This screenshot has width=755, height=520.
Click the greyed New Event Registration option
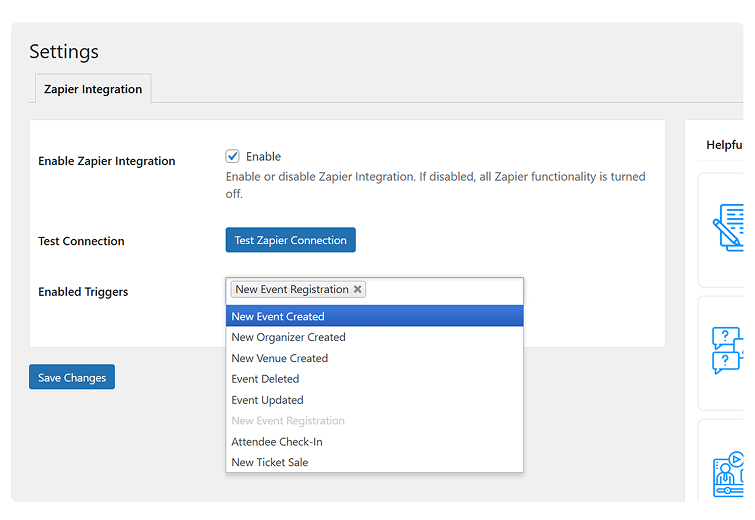point(375,421)
